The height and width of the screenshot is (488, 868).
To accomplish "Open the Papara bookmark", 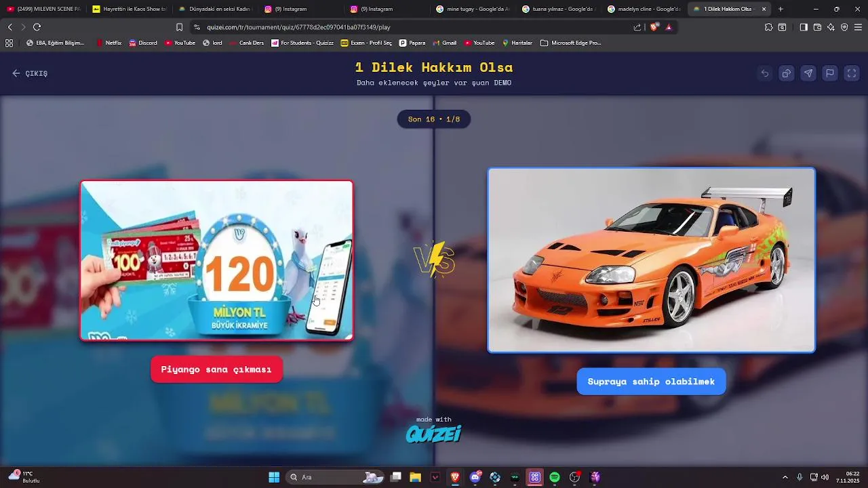I will coord(412,43).
